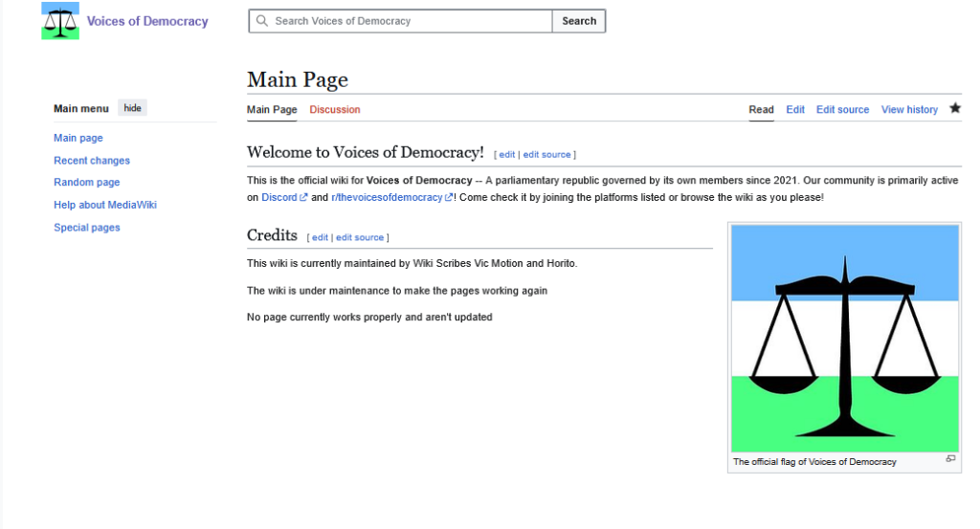Select the Read tab
Screen dimensions: 980x529
[761, 109]
